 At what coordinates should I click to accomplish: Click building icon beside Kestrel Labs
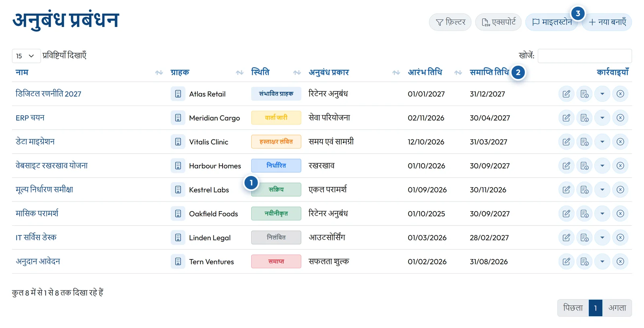coord(178,190)
